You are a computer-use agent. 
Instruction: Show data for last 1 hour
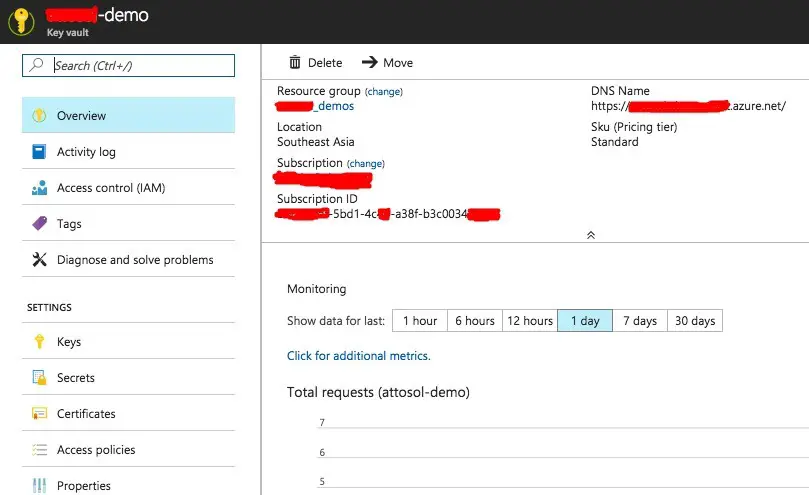[420, 321]
